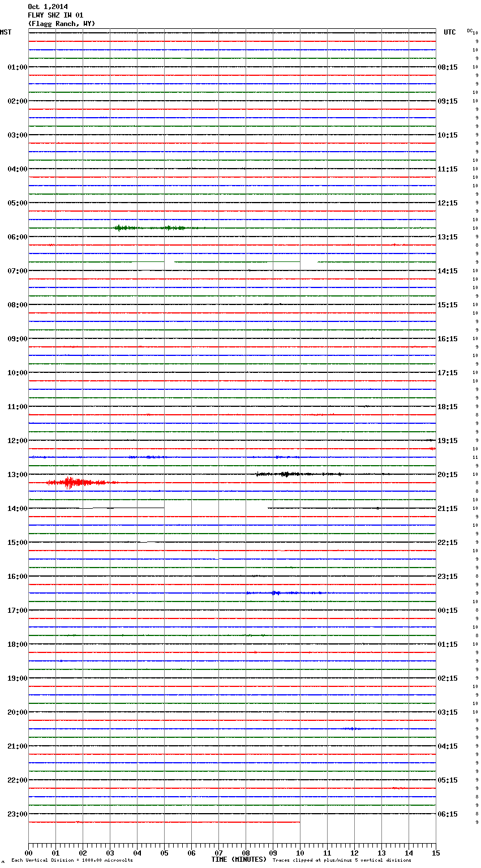This screenshot has width=481, height=868.
Task: Select the 17:00 MST time label
Action: pos(18,611)
